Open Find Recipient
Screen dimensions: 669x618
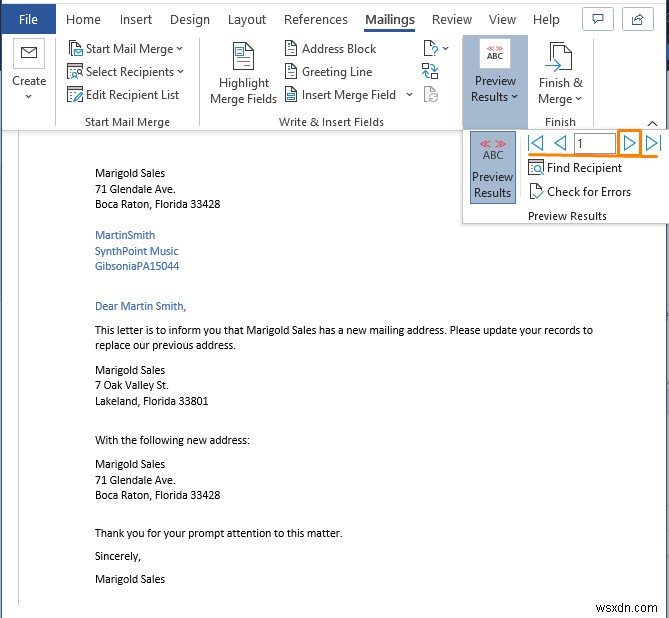575,168
